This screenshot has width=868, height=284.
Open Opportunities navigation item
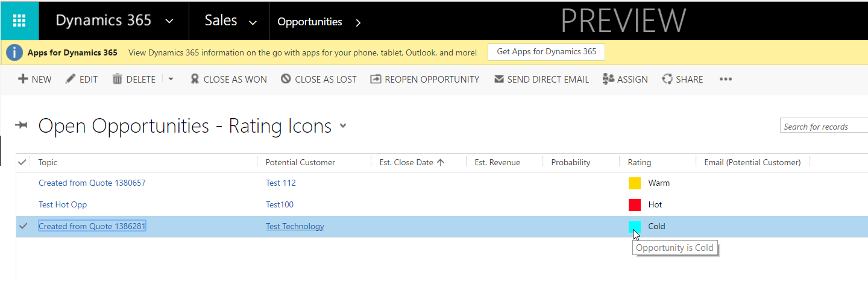tap(310, 22)
